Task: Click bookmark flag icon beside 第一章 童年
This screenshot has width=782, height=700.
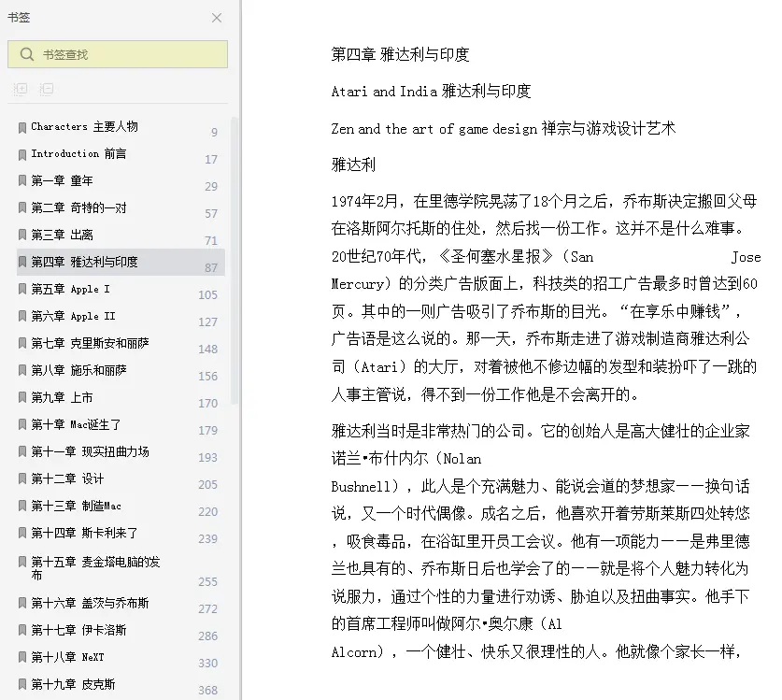Action: pyautogui.click(x=21, y=180)
